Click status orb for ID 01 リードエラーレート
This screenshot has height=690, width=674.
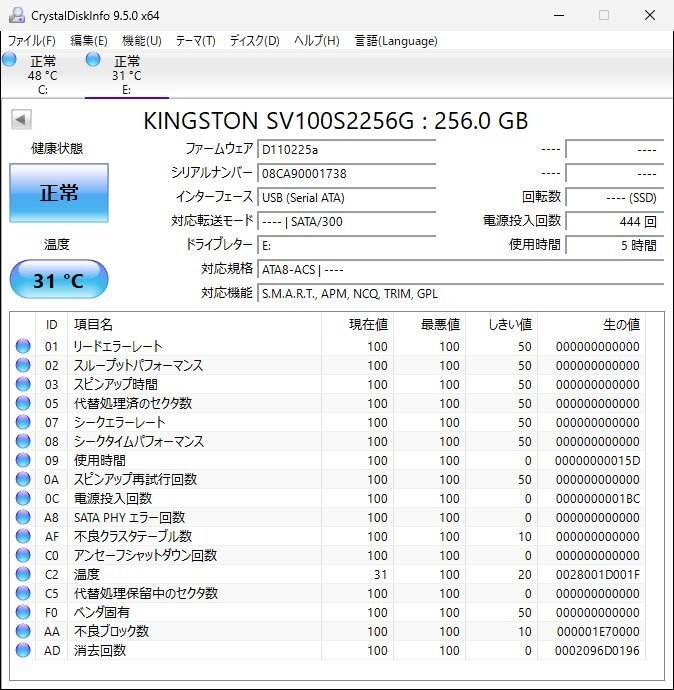(23, 346)
